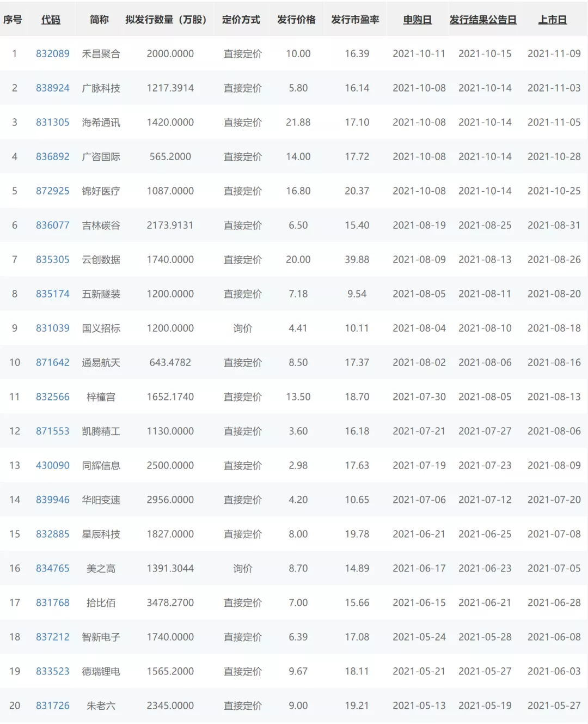Select the 云创数据 company name cell
588x724 pixels.
(x=101, y=260)
